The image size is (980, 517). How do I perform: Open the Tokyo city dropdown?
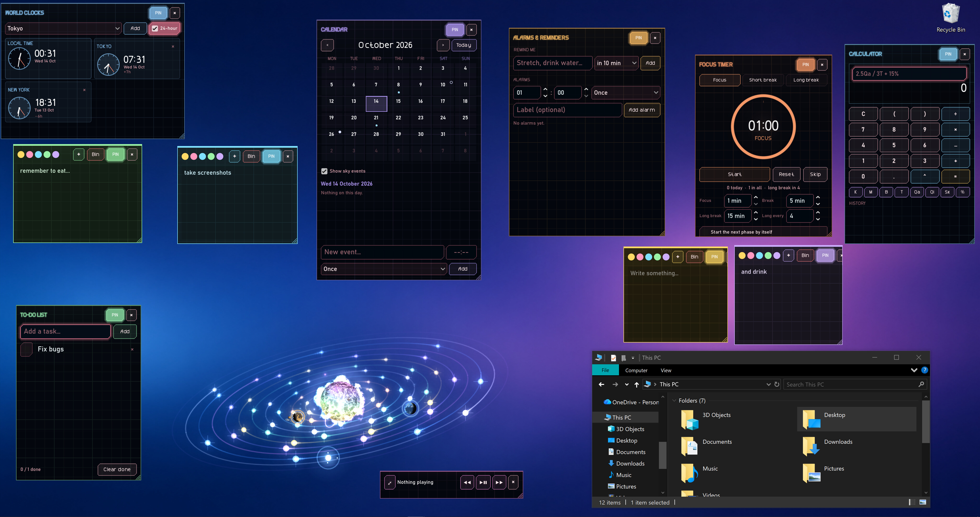pos(64,28)
